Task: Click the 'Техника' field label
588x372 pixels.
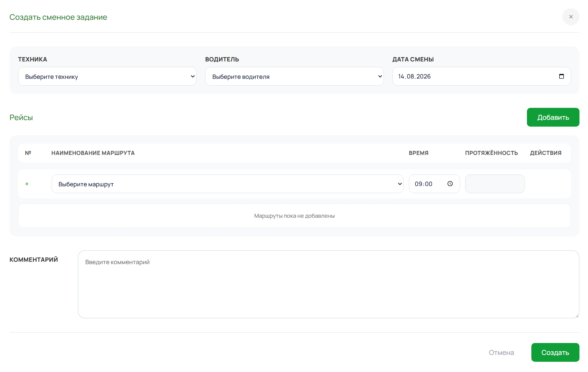Action: click(x=32, y=59)
